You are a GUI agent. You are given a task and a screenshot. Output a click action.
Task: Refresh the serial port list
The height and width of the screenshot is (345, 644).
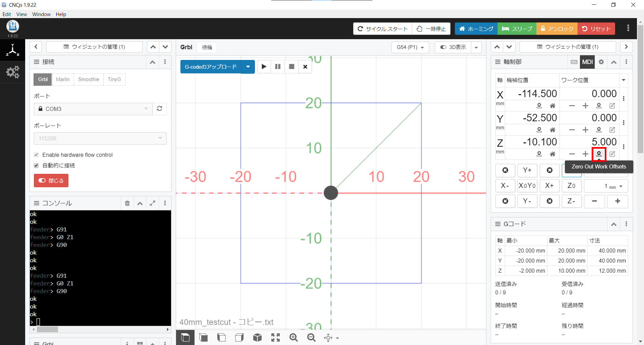(160, 109)
